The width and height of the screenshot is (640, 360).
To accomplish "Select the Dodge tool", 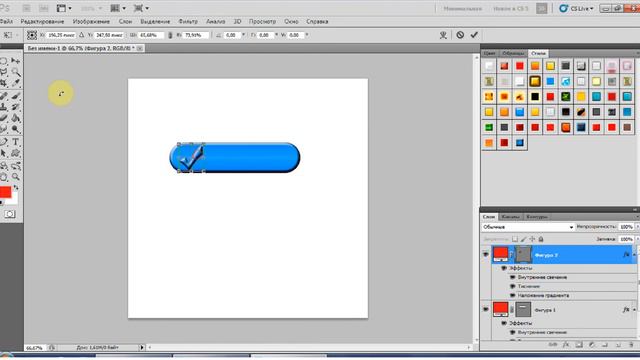I will [x=16, y=129].
